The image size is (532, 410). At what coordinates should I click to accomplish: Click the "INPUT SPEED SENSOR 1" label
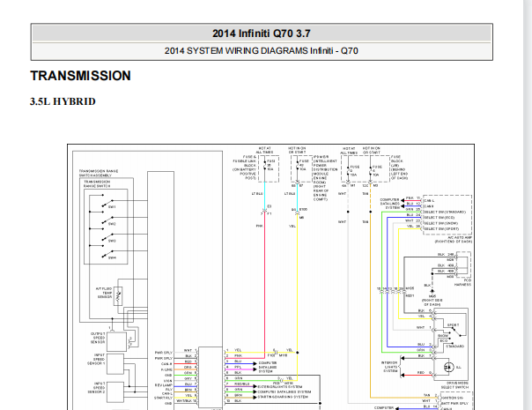point(96,359)
